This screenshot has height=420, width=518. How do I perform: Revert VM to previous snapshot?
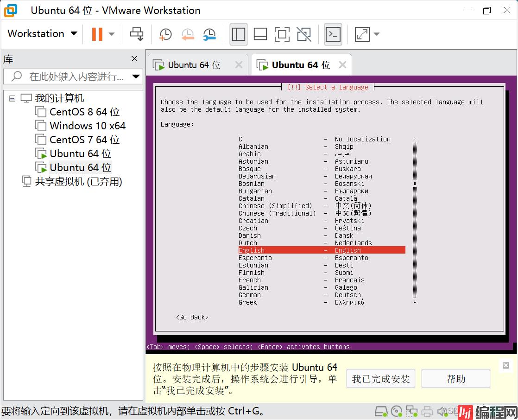click(187, 34)
